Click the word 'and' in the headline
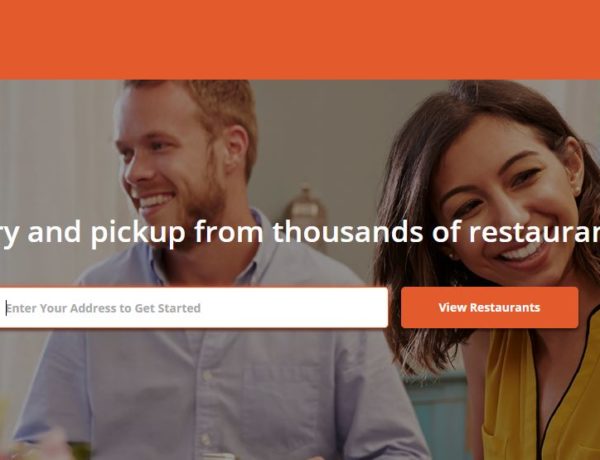This screenshot has width=600, height=460. [54, 232]
